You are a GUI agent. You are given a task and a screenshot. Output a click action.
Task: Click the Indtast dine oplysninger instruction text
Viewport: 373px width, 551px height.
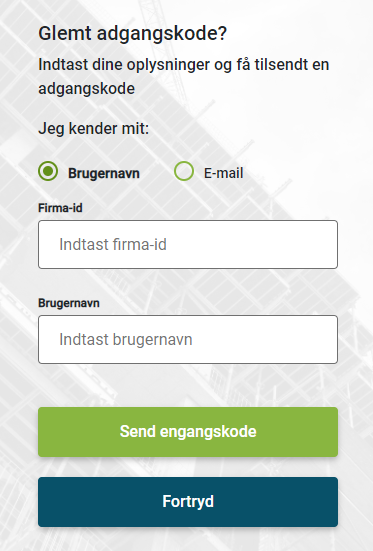184,76
